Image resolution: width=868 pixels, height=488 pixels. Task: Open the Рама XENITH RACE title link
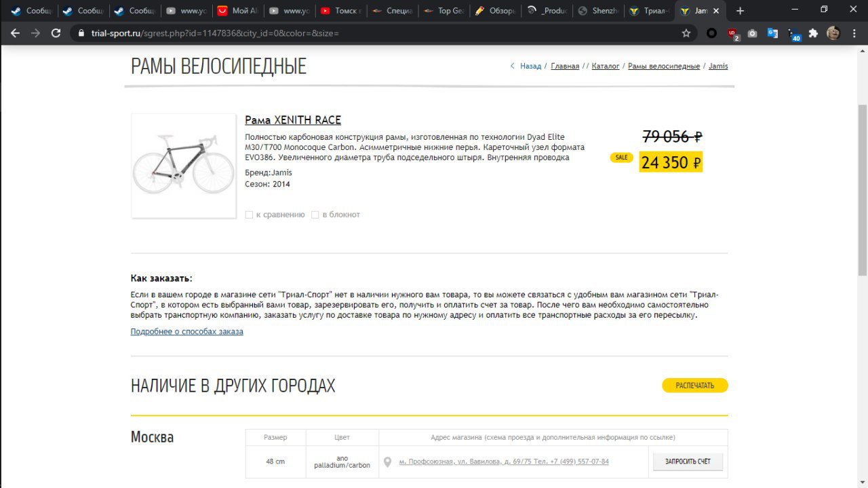(x=293, y=120)
